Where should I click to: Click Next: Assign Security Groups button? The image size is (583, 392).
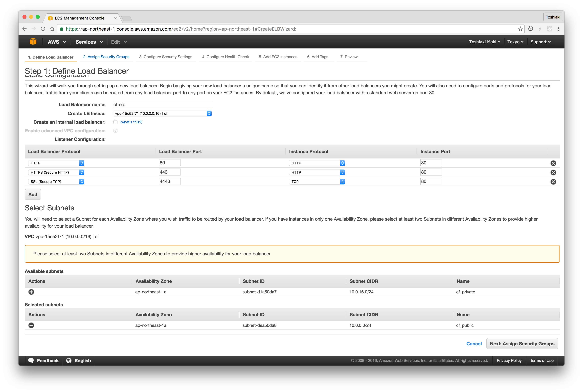point(522,344)
